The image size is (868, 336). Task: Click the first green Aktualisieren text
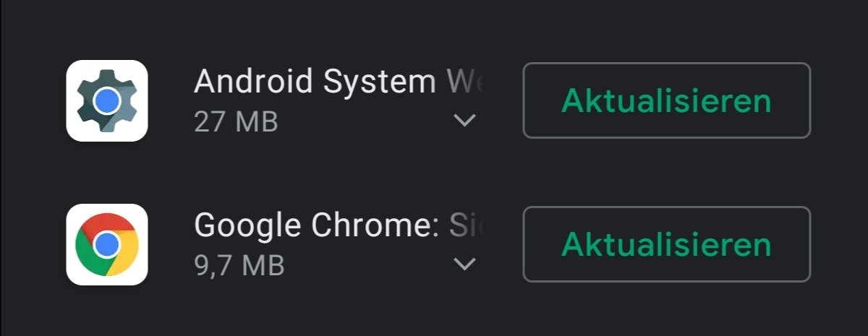pos(667,100)
